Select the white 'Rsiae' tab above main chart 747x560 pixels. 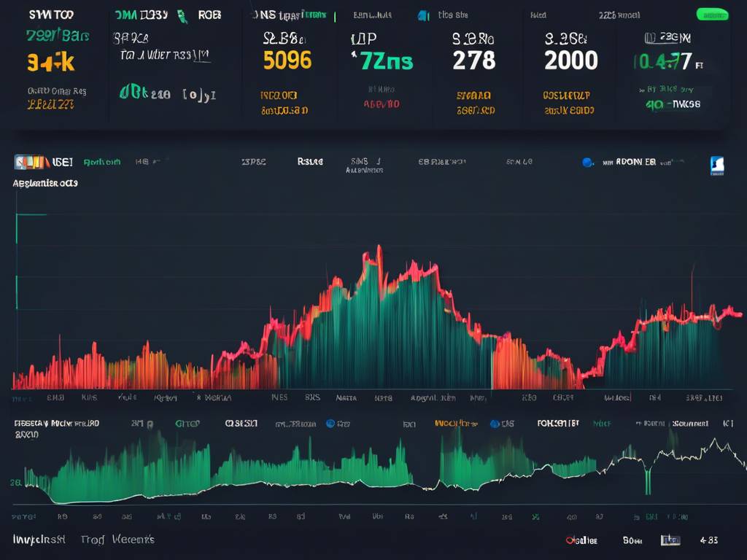point(309,162)
